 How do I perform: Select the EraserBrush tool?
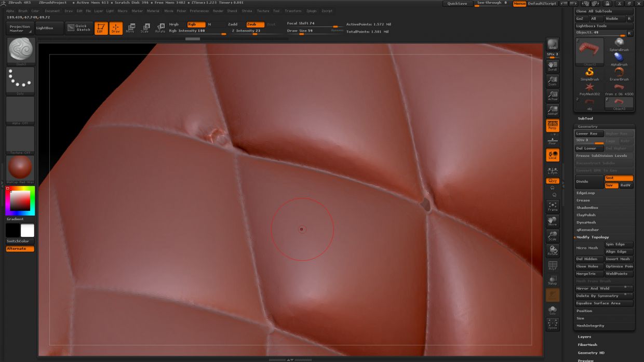(x=619, y=74)
